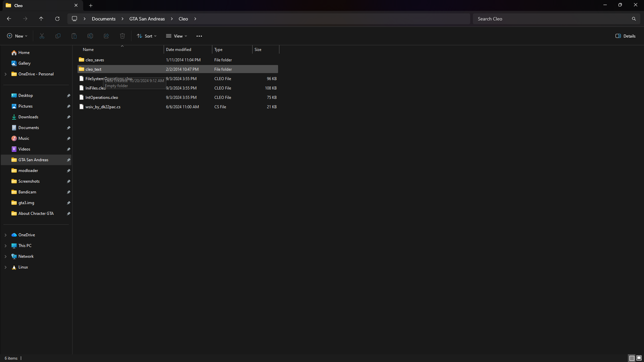Click the Share icon in toolbar

(x=106, y=36)
